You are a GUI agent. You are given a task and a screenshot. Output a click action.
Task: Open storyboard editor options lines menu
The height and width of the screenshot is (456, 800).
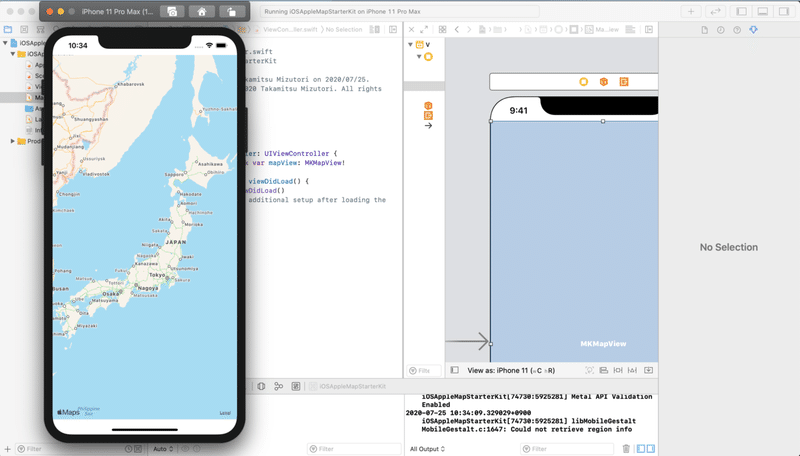(x=631, y=30)
